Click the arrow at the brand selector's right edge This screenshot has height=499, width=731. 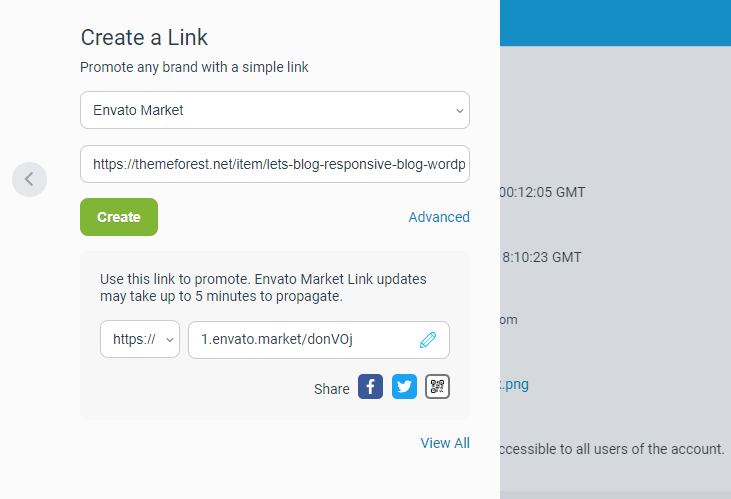tap(459, 111)
